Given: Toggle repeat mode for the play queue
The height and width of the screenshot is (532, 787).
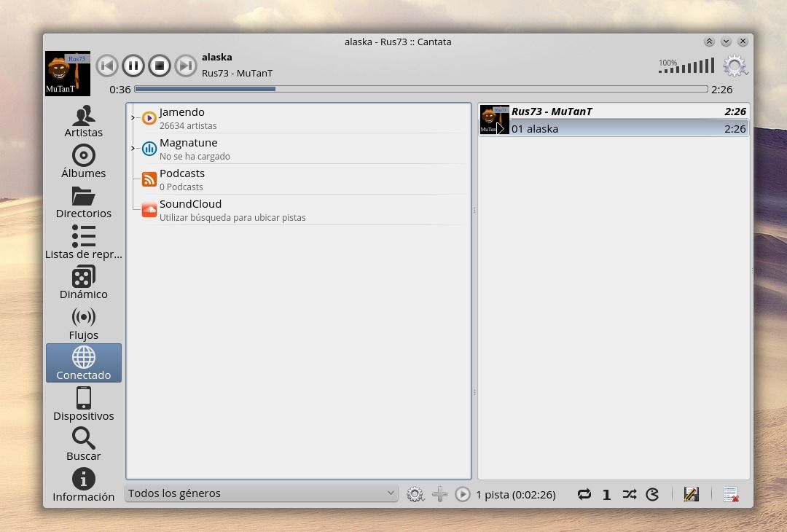Looking at the screenshot, I should (x=584, y=494).
